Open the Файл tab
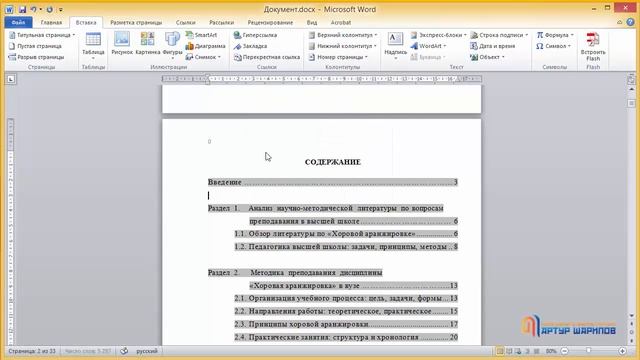640x360 pixels. point(18,22)
